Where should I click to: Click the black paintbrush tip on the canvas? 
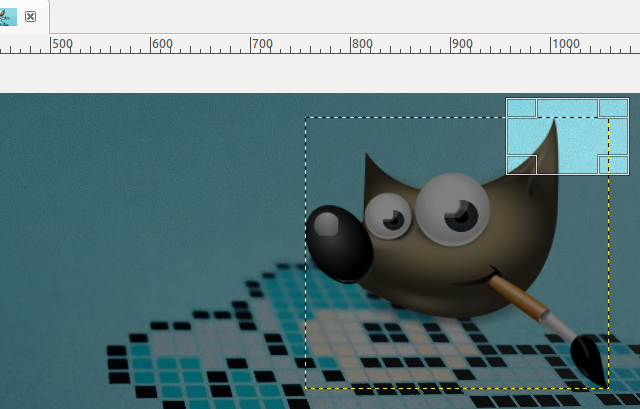click(589, 361)
